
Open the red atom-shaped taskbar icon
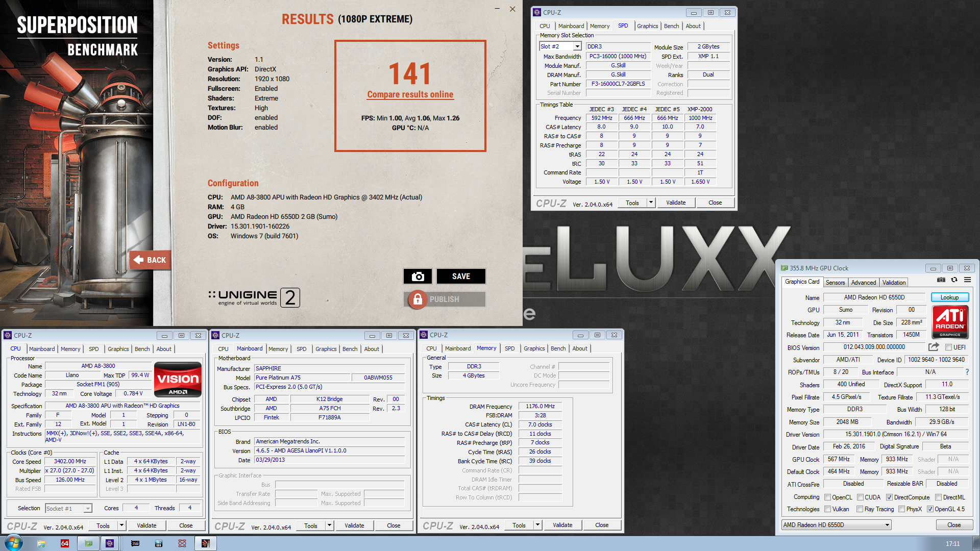tap(182, 543)
